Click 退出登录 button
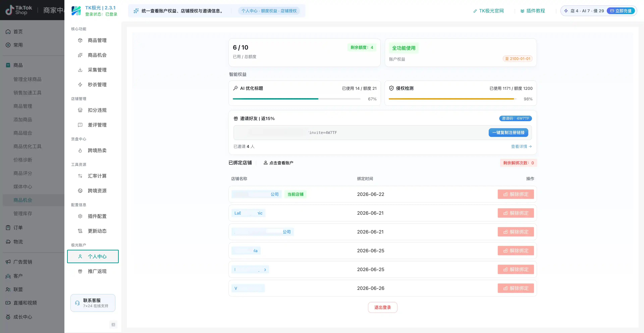 tap(383, 307)
